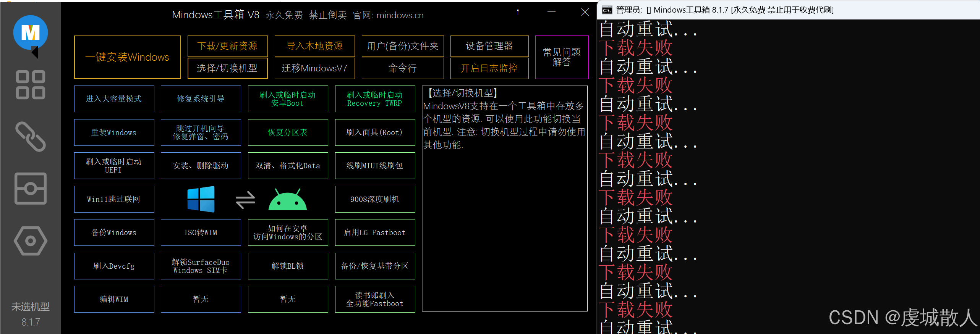The image size is (980, 334).
Task: Open the four-squares grid sidebar icon
Action: coord(31,85)
